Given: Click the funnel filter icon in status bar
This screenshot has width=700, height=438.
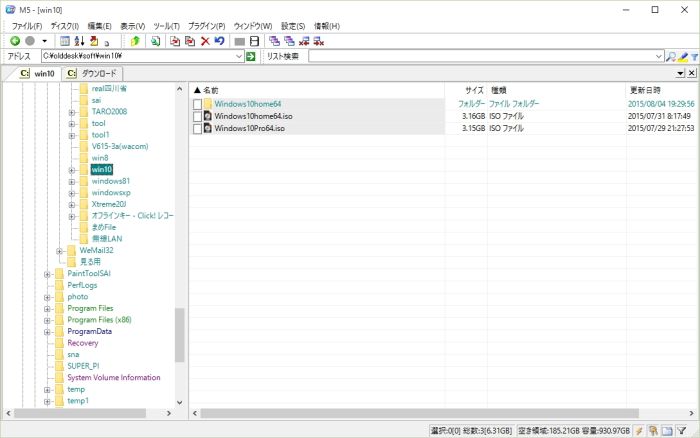Looking at the screenshot, I should (x=681, y=430).
